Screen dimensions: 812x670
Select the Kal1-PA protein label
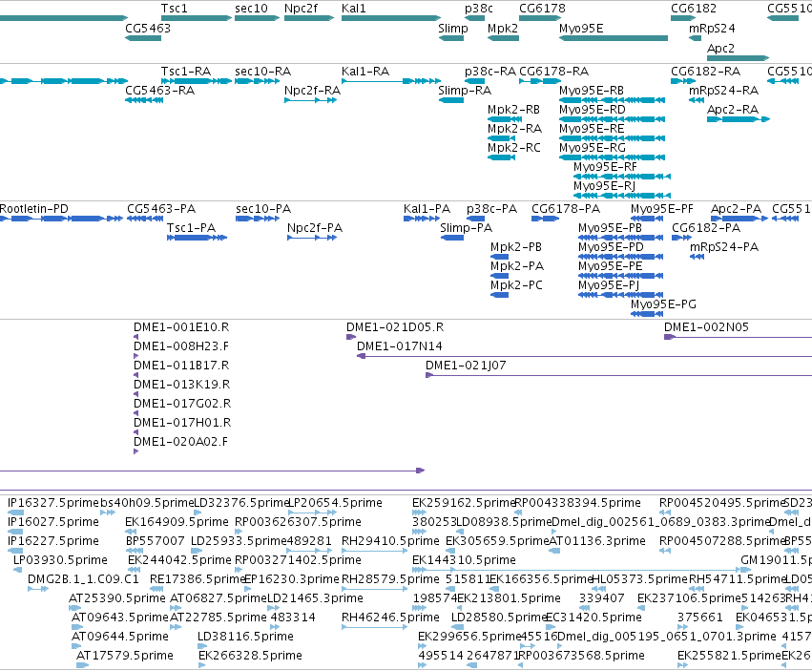click(427, 209)
